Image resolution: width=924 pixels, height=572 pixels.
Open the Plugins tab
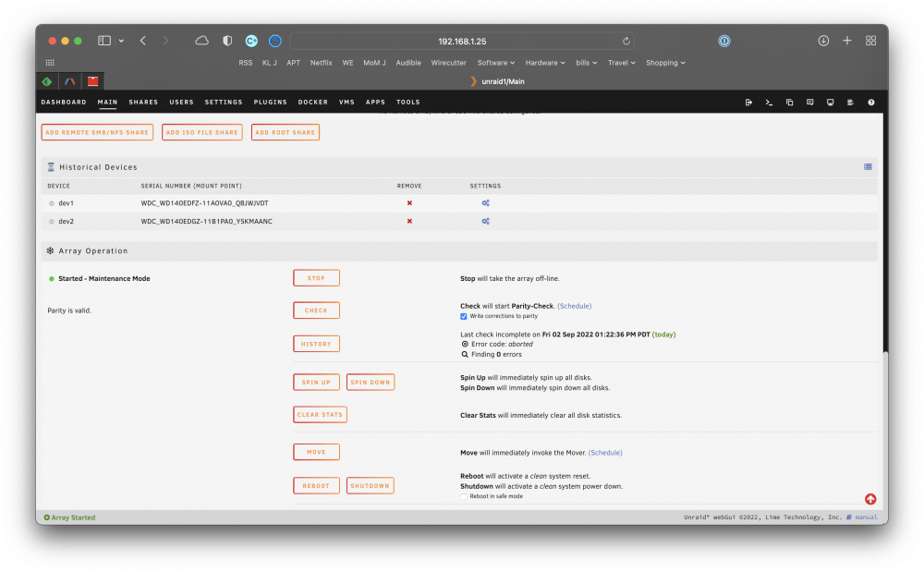(271, 102)
